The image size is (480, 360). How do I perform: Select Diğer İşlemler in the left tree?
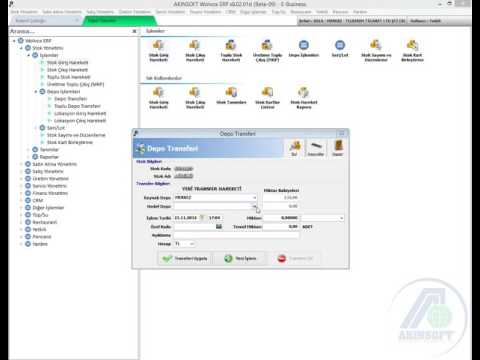point(48,208)
